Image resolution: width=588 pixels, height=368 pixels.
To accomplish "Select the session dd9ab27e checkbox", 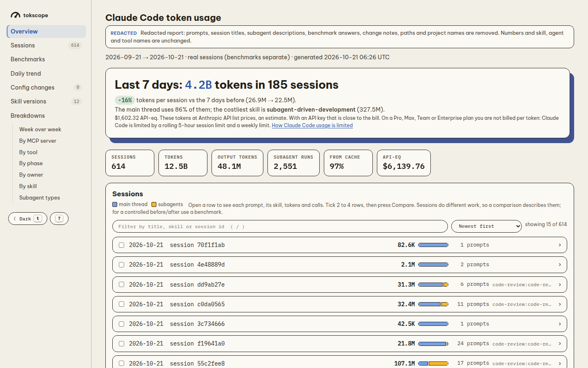I will [x=121, y=285].
